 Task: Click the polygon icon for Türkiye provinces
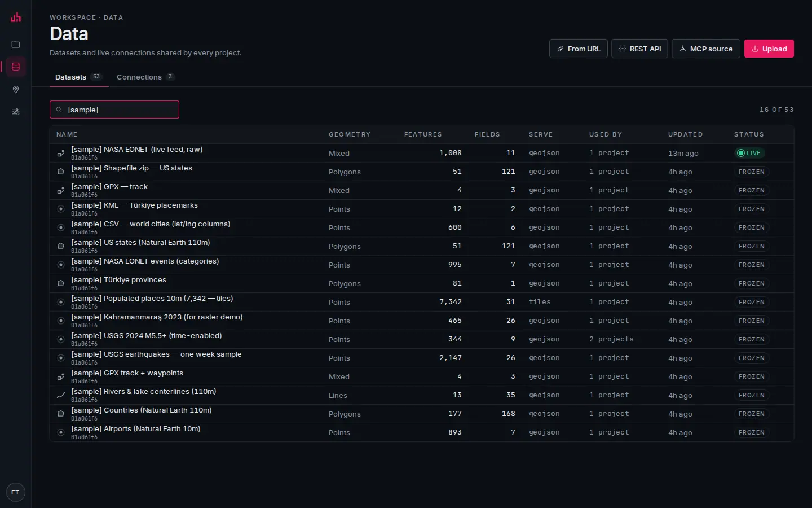tap(61, 283)
